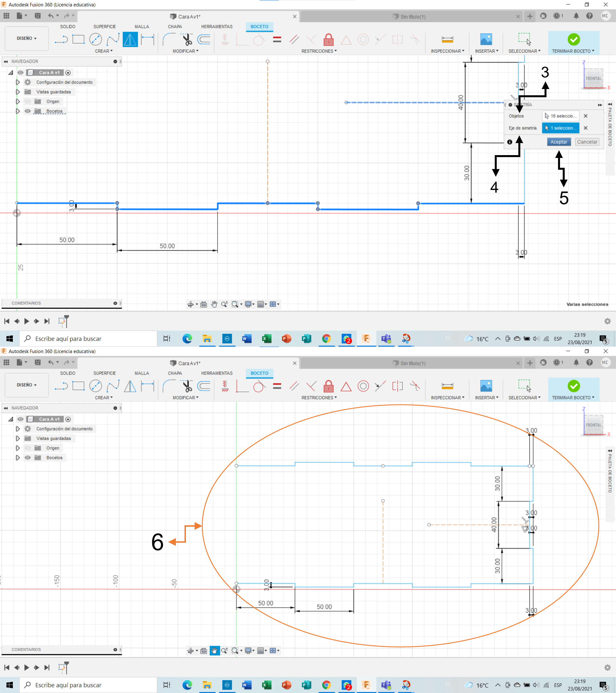Select the Fillet tool in upper window toolbar
This screenshot has height=693, width=616.
[x=169, y=39]
